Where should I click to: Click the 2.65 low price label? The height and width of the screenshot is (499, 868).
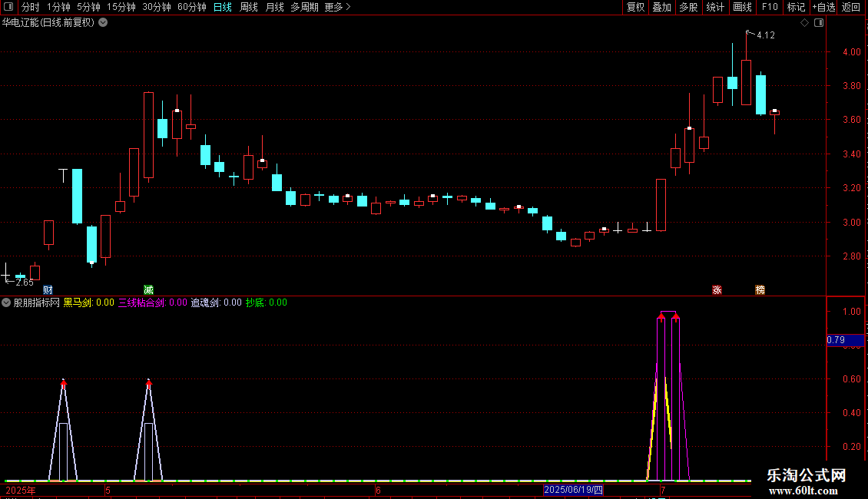click(x=25, y=283)
